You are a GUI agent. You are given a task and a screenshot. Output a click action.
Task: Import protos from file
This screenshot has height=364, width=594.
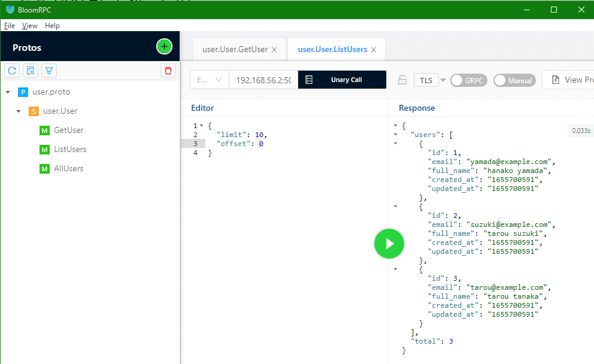[x=30, y=71]
